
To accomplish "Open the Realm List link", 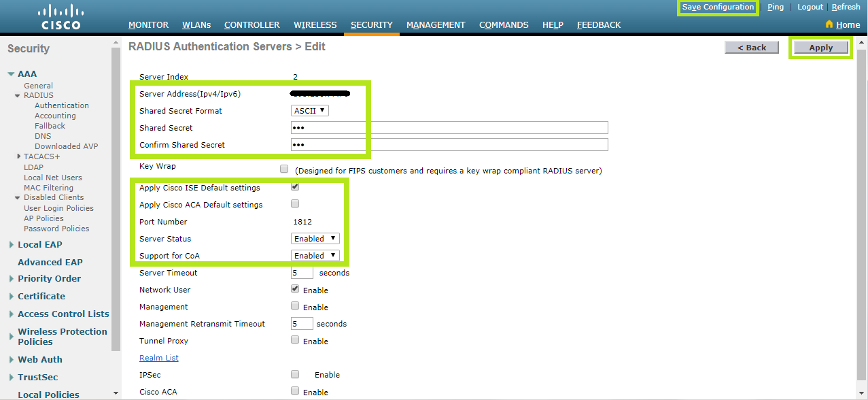I will pyautogui.click(x=159, y=358).
